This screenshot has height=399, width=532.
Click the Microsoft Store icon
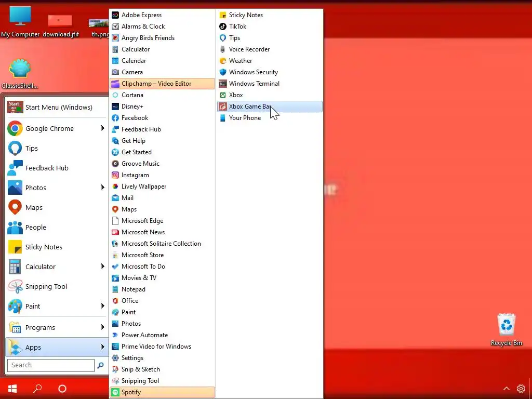(x=115, y=255)
